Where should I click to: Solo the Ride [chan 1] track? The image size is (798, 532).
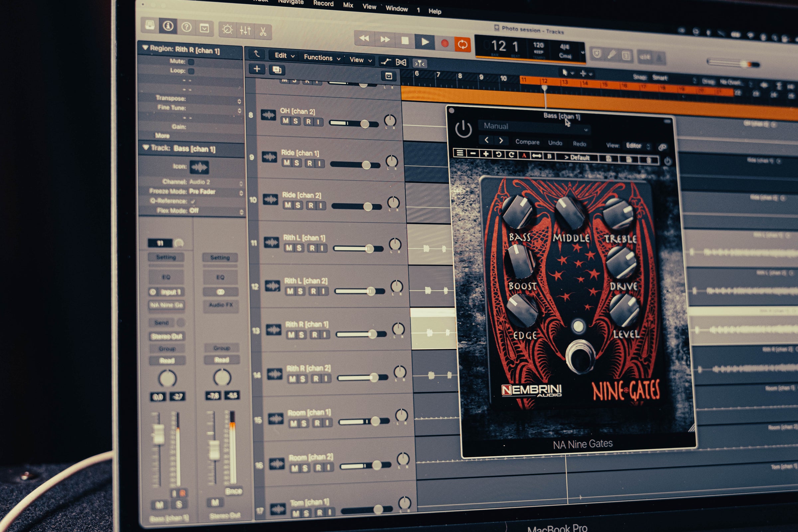(x=297, y=163)
